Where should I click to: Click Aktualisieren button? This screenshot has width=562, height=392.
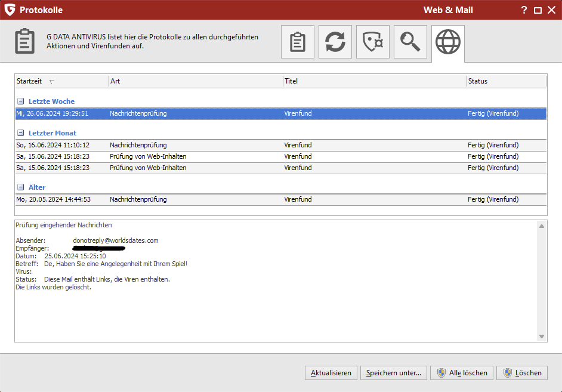pos(331,373)
